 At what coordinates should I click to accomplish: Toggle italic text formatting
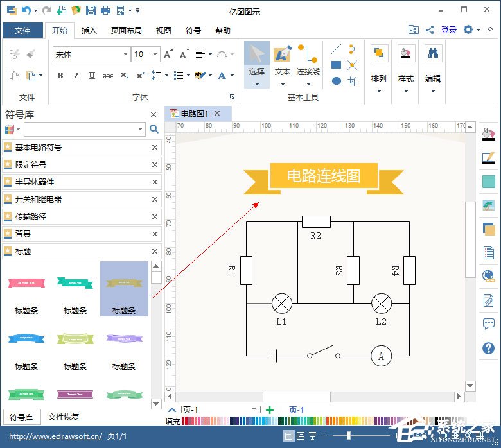pyautogui.click(x=76, y=76)
